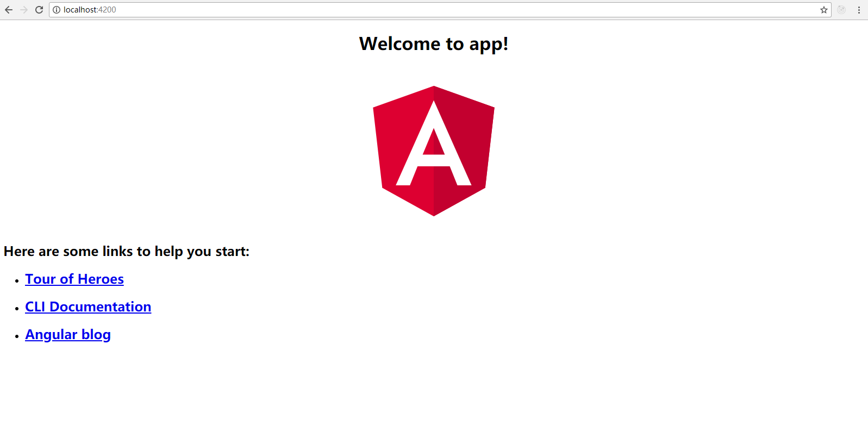
Task: Click the bullet beside CLI Documentation
Action: (17, 309)
